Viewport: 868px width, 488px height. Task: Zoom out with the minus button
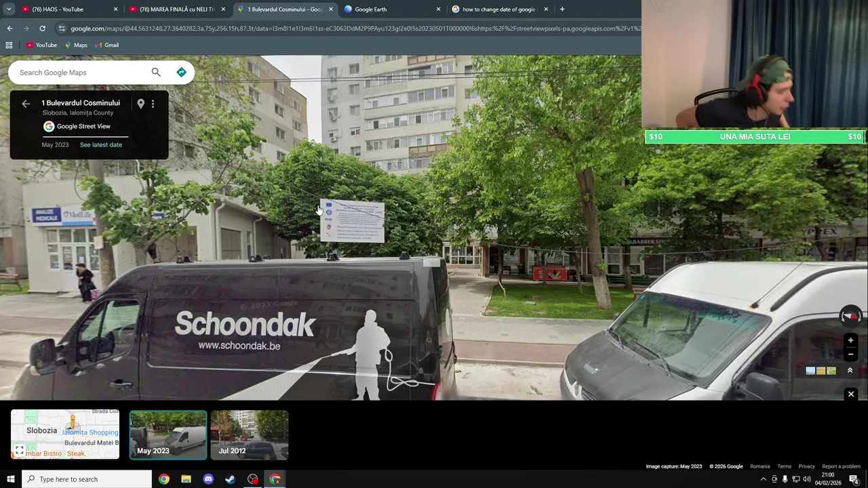(851, 354)
